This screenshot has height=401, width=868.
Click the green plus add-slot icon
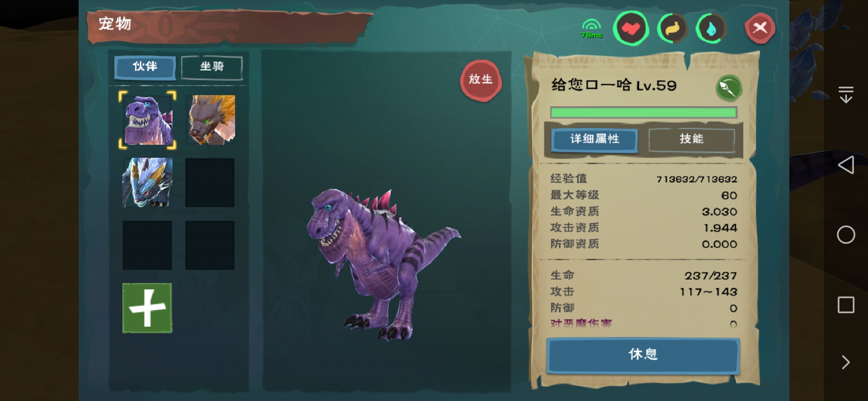(x=147, y=308)
